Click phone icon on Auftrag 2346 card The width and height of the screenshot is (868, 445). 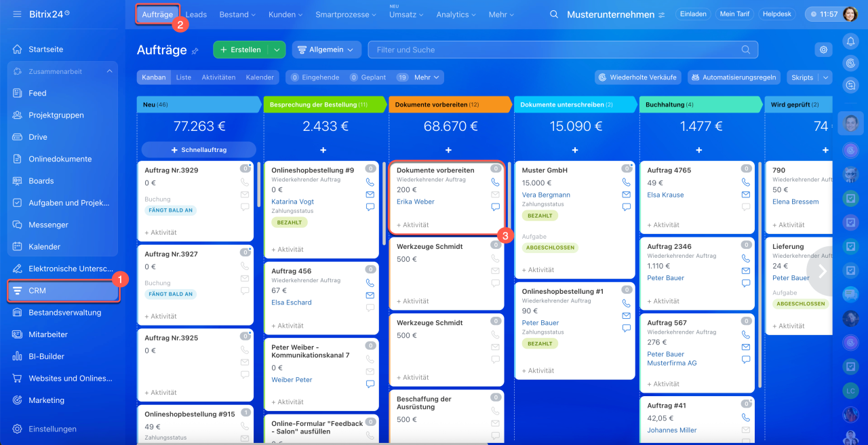tap(746, 258)
